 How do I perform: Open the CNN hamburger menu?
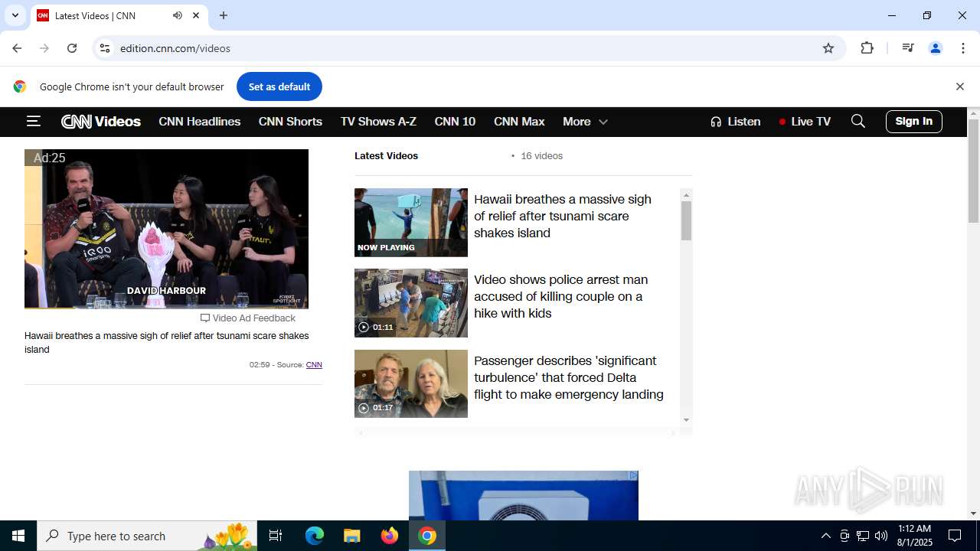coord(33,121)
